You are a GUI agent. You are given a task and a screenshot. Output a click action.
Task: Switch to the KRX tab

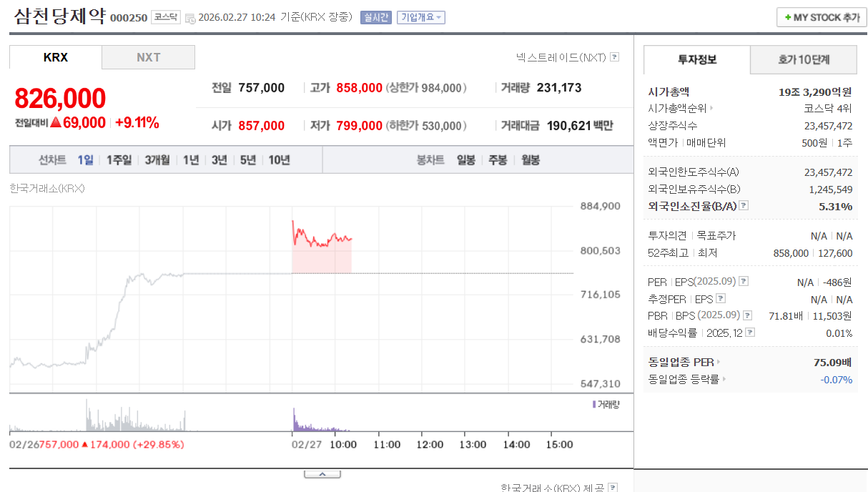tap(56, 57)
